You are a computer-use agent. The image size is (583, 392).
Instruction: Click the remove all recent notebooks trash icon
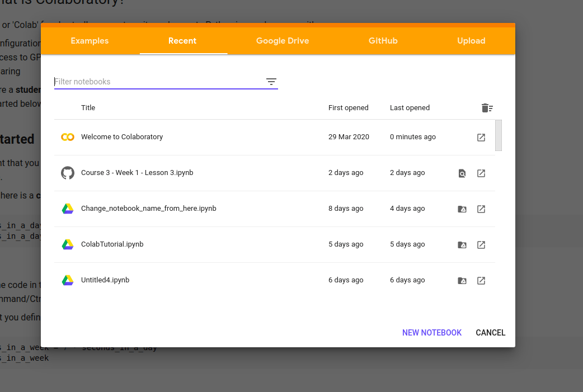[487, 108]
